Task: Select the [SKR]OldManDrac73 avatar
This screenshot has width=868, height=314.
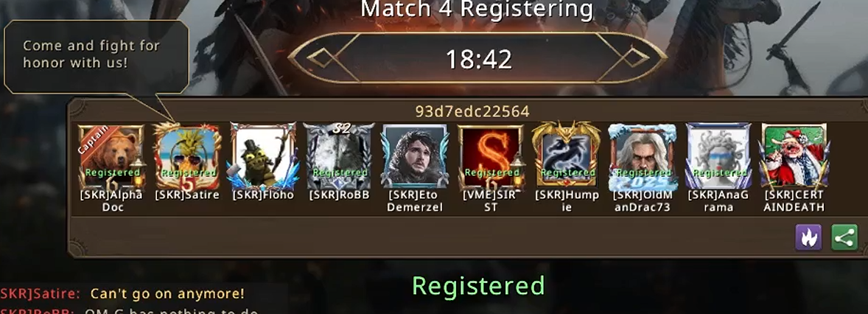Action: coord(642,156)
